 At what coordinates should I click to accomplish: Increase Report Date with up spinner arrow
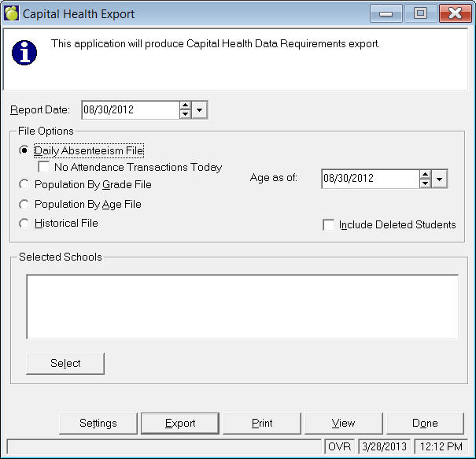point(185,106)
